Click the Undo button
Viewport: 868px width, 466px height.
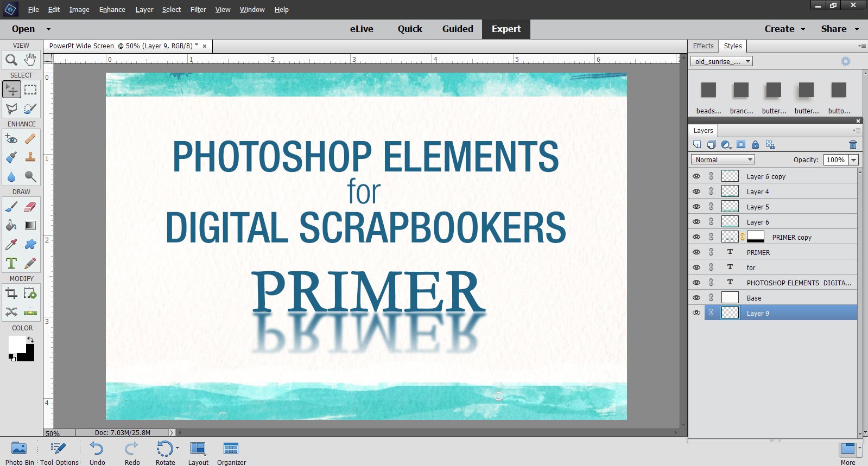[x=97, y=453]
